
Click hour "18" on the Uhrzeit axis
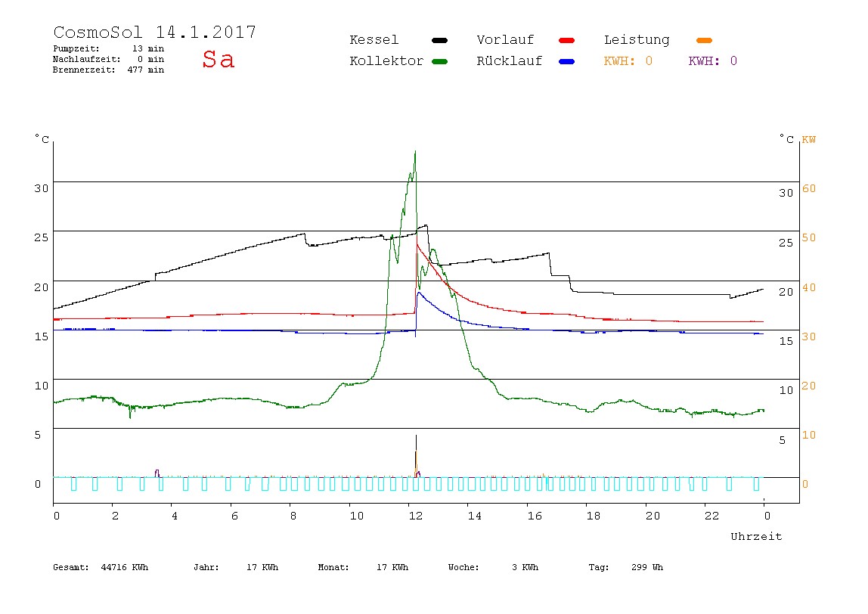(594, 516)
